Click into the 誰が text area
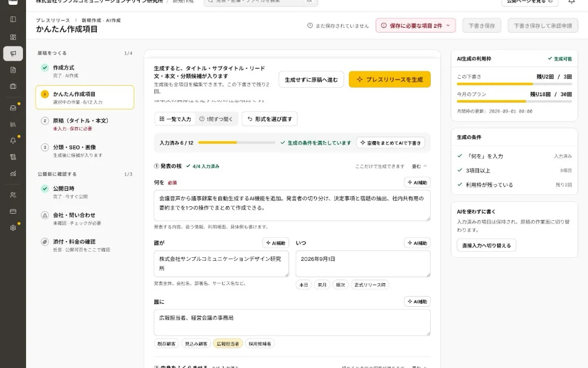Viewport: 588px width, 368px height. (x=221, y=264)
